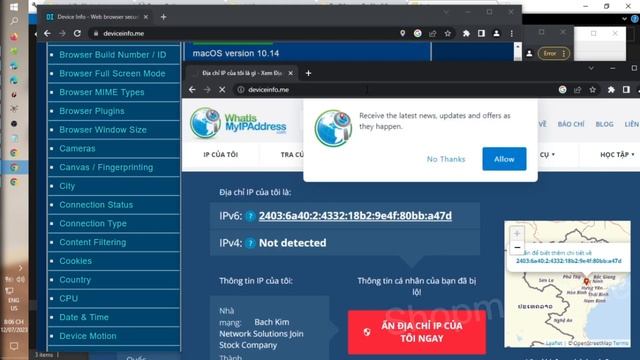Go back in the WhatIsMyIPAddress window
The width and height of the screenshot is (640, 360).
coord(192,90)
